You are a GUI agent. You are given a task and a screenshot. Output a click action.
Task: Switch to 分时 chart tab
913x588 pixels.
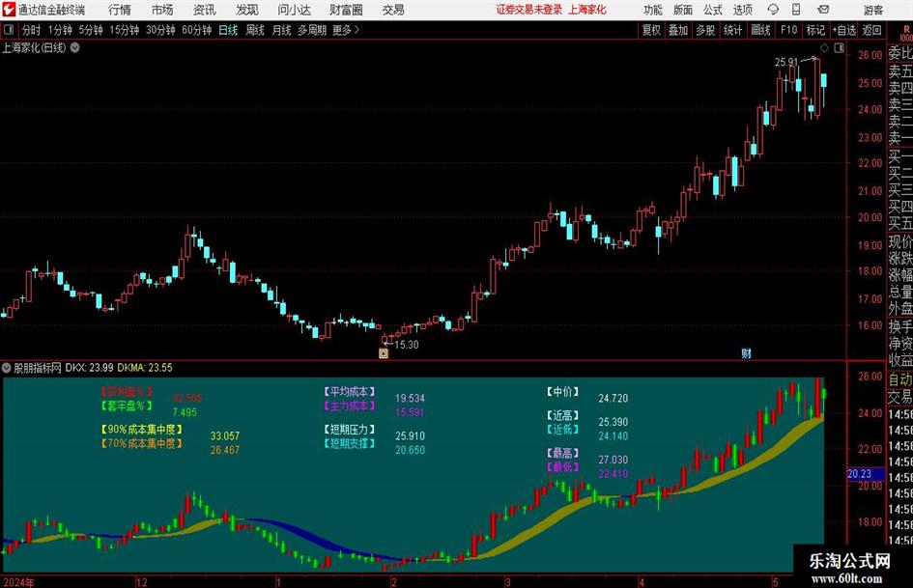pos(31,30)
